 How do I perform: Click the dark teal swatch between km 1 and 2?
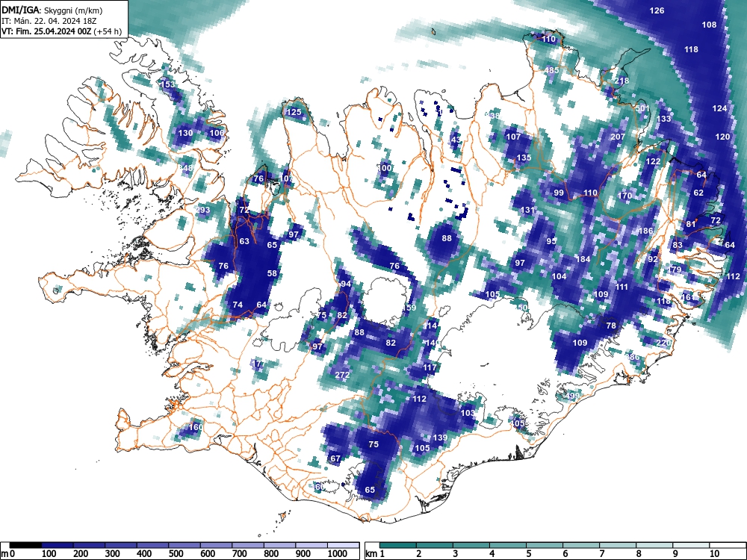(398, 545)
